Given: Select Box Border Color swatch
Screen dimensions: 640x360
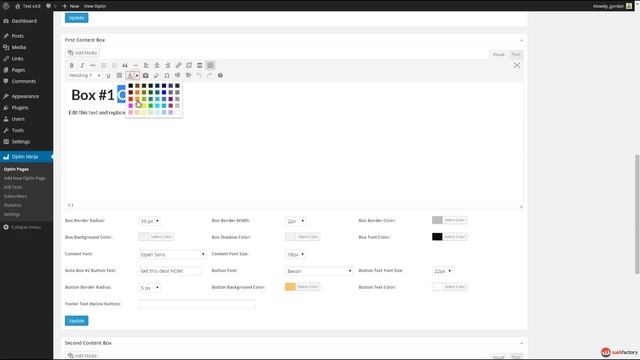Looking at the screenshot, I should point(437,220).
